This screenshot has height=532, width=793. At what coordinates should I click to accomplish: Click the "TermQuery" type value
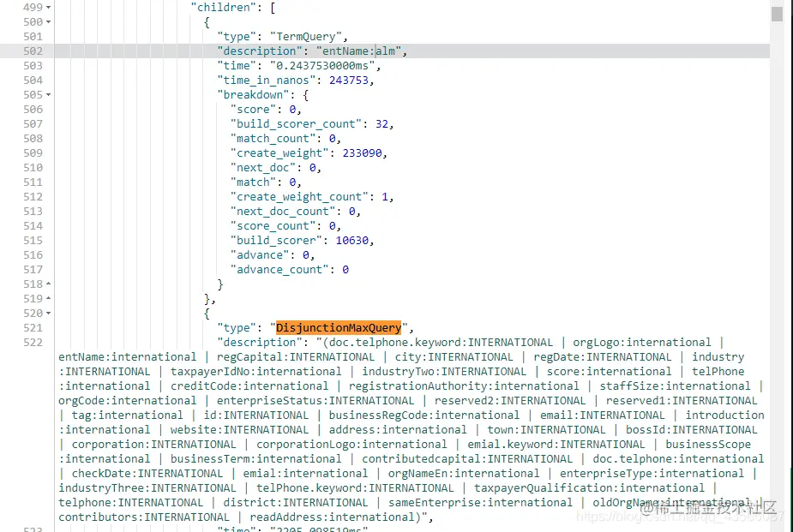pyautogui.click(x=306, y=36)
